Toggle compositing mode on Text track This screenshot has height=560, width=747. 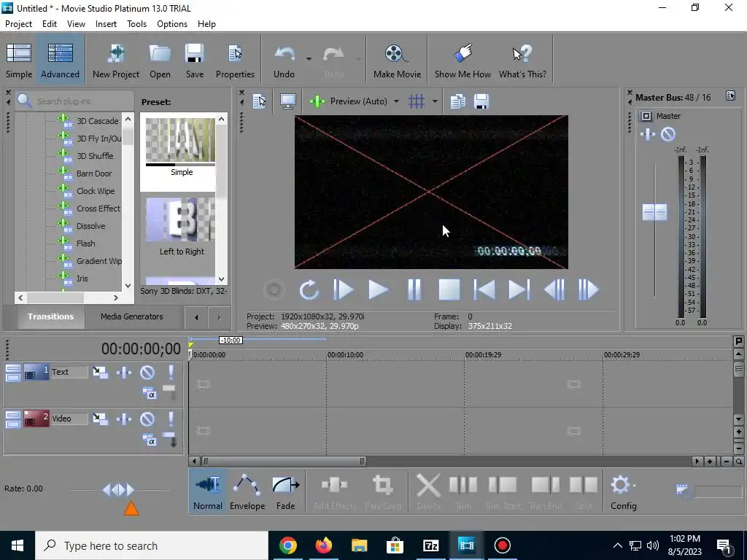pos(150,394)
